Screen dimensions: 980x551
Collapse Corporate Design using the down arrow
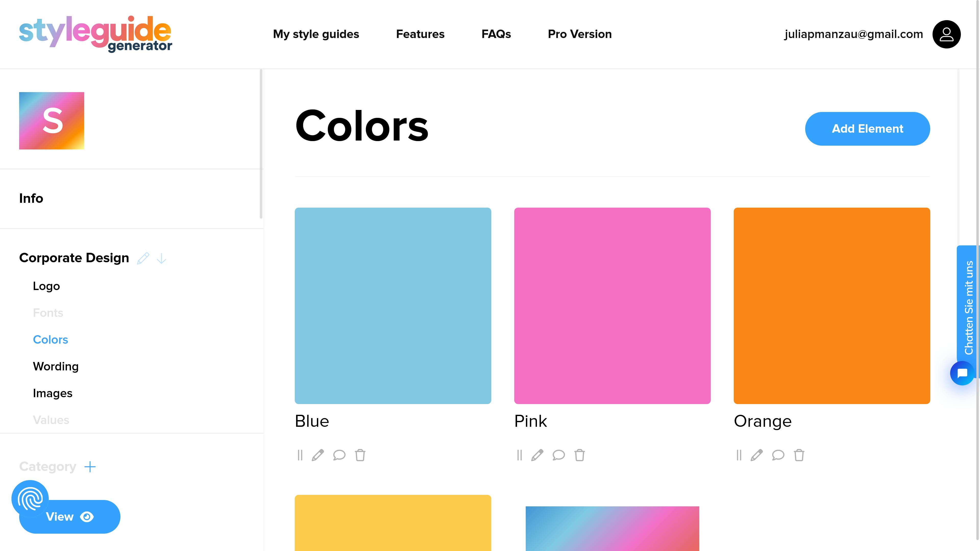(161, 259)
